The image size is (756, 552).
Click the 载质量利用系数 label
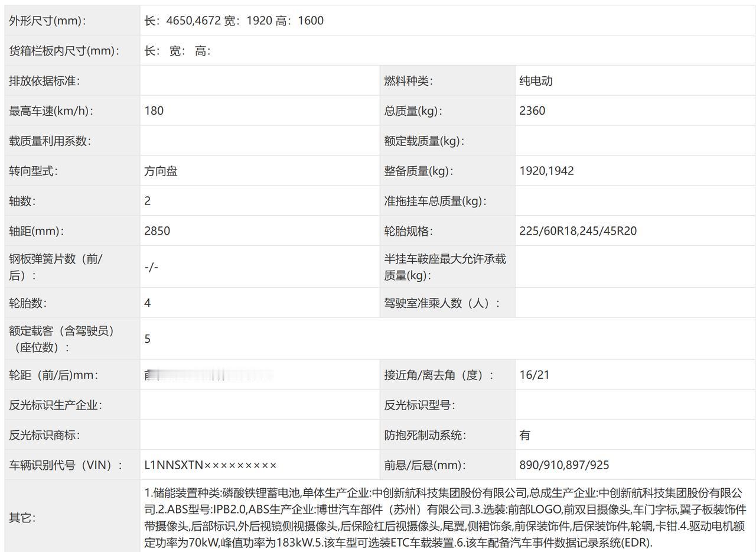50,141
